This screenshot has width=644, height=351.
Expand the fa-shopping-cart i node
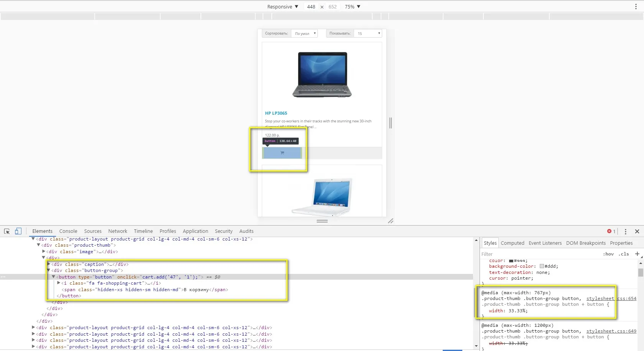pos(59,283)
